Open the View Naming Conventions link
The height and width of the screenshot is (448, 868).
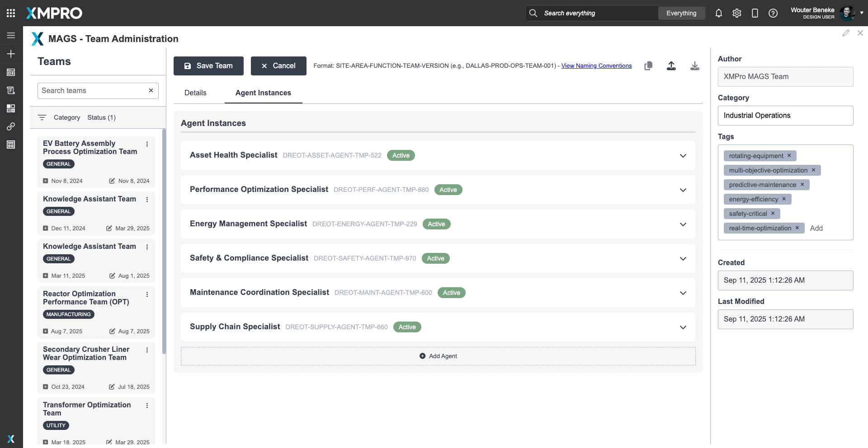(596, 65)
